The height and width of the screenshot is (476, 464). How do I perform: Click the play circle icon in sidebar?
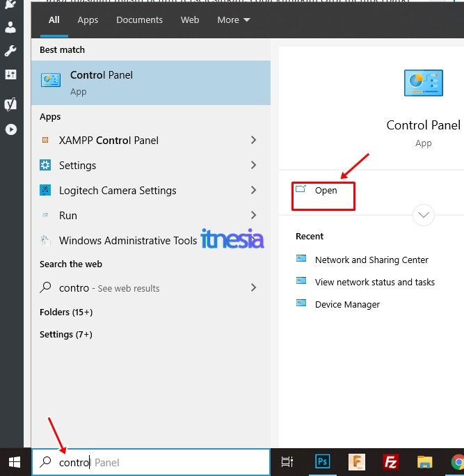point(11,129)
